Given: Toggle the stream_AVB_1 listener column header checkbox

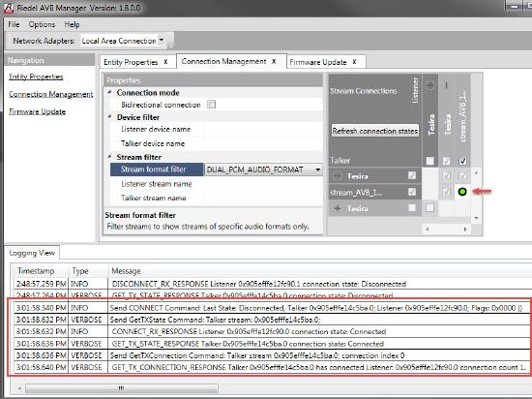Looking at the screenshot, I should [x=462, y=161].
